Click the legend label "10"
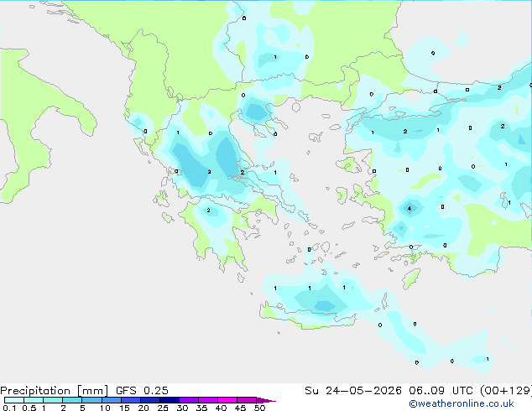The width and height of the screenshot is (532, 411). click(x=105, y=408)
